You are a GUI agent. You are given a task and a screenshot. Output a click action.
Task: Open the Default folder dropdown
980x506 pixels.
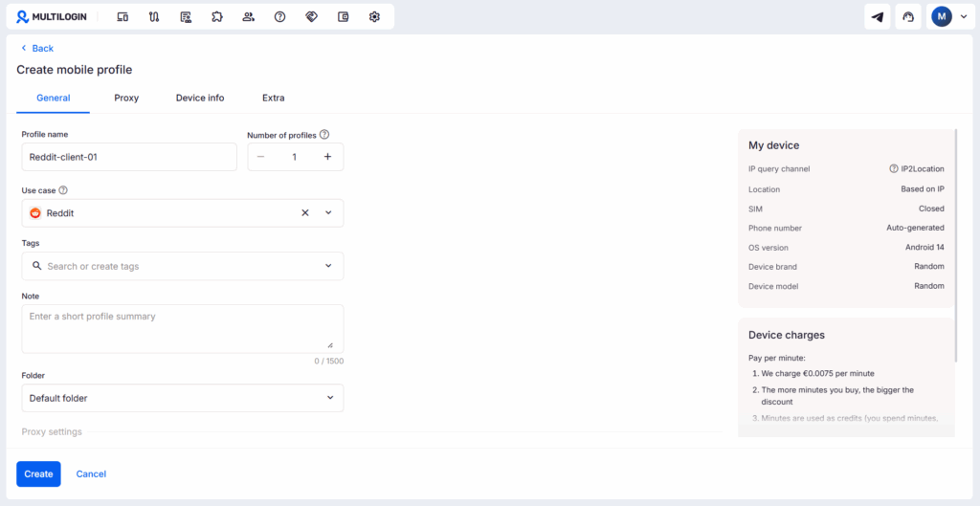click(183, 398)
